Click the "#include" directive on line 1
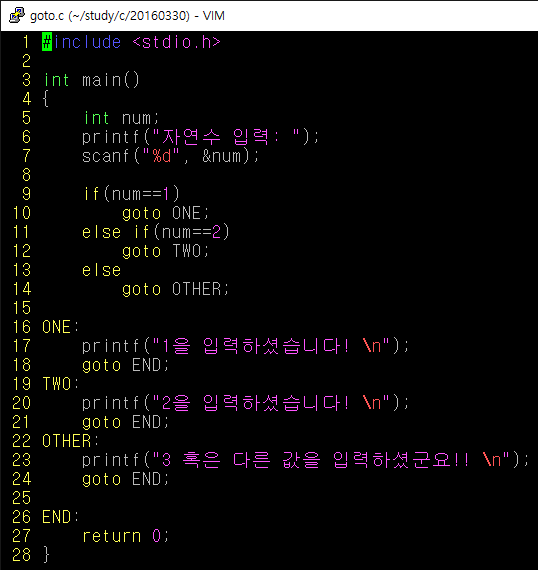538x570 pixels. tap(81, 42)
